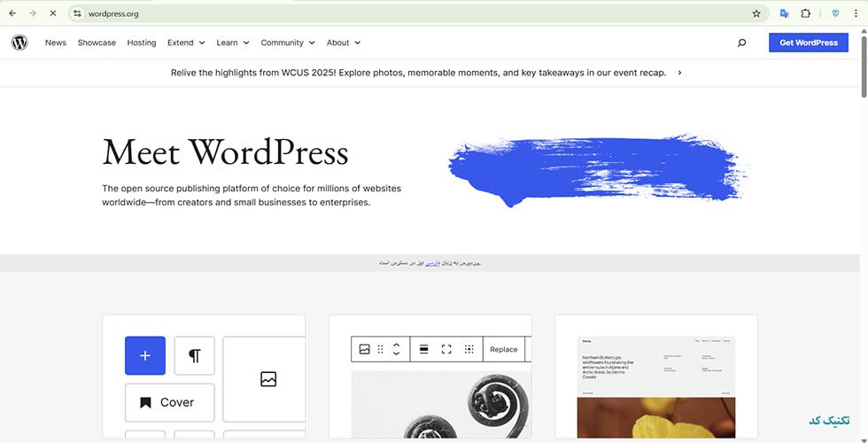Click the bookmark icon on Cover block
The width and height of the screenshot is (868, 443).
pyautogui.click(x=145, y=402)
